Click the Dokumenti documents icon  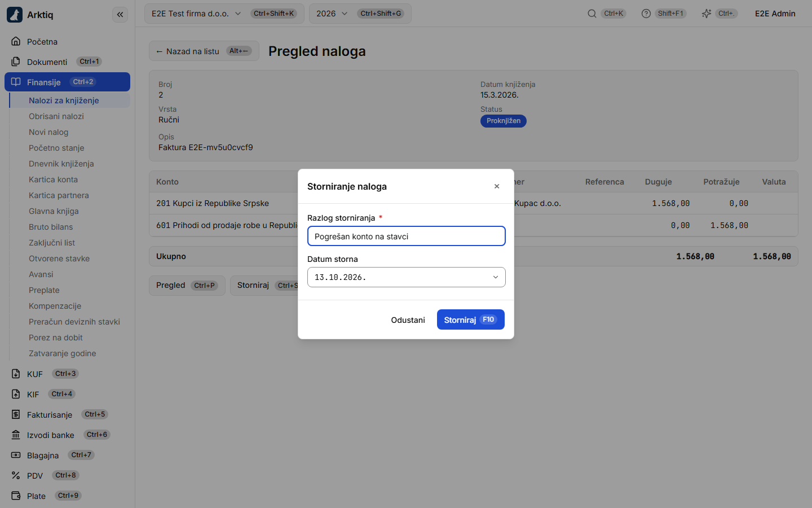pos(16,62)
